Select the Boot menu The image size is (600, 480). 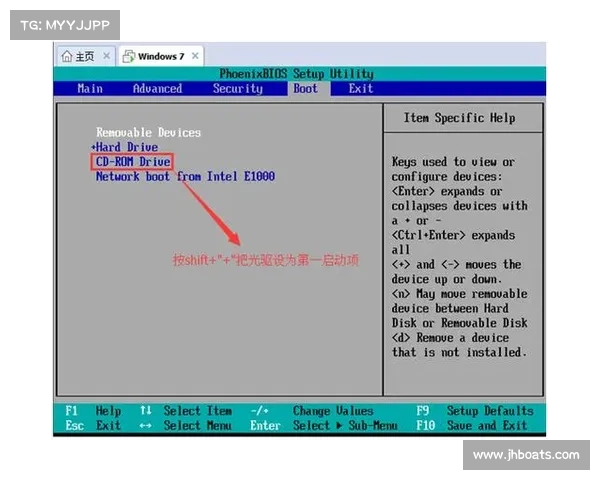click(x=305, y=88)
